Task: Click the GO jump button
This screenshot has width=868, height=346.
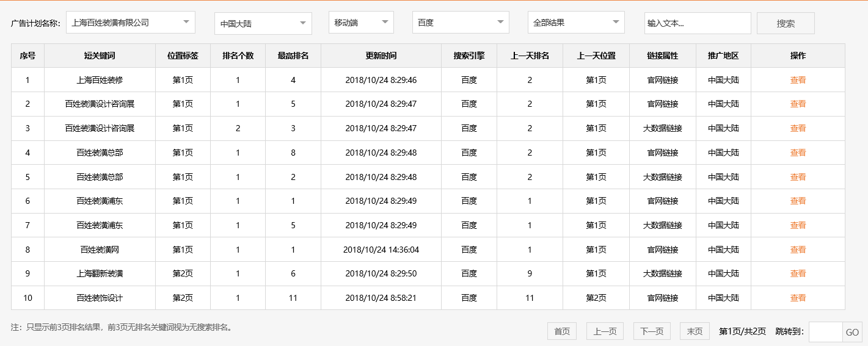Action: coord(852,332)
